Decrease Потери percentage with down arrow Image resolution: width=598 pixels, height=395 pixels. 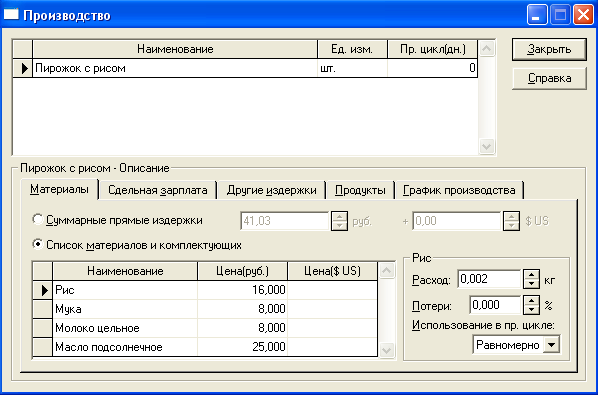531,310
